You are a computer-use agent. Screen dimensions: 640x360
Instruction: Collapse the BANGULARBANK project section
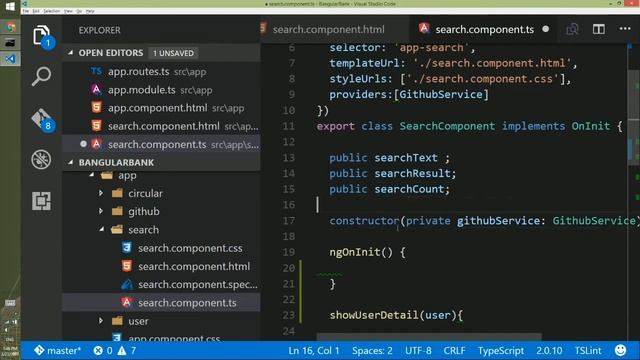point(71,162)
